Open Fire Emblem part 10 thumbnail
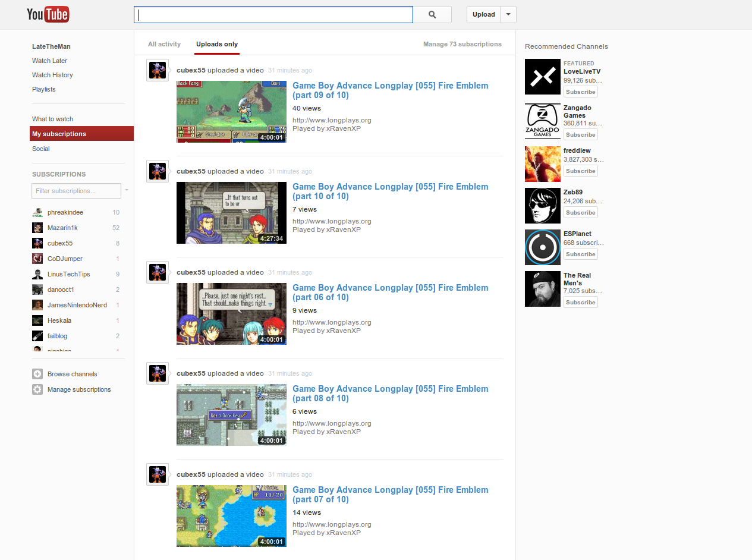This screenshot has width=752, height=560. tap(231, 213)
